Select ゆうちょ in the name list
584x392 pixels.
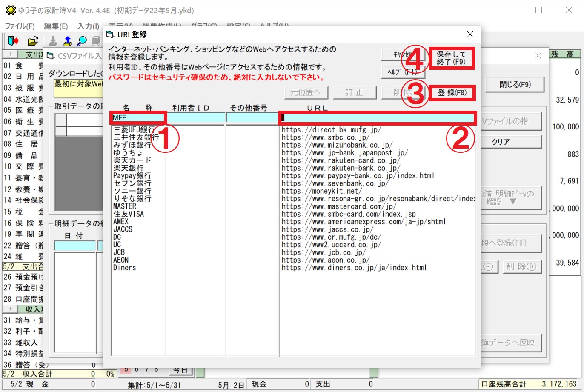coord(128,153)
